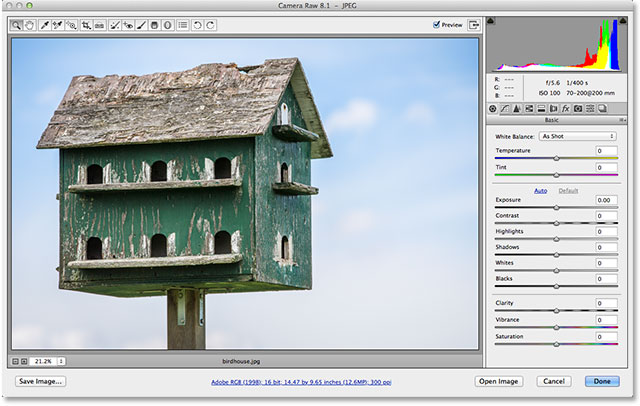Click the Exposure slider handle
The height and width of the screenshot is (406, 640).
[556, 208]
